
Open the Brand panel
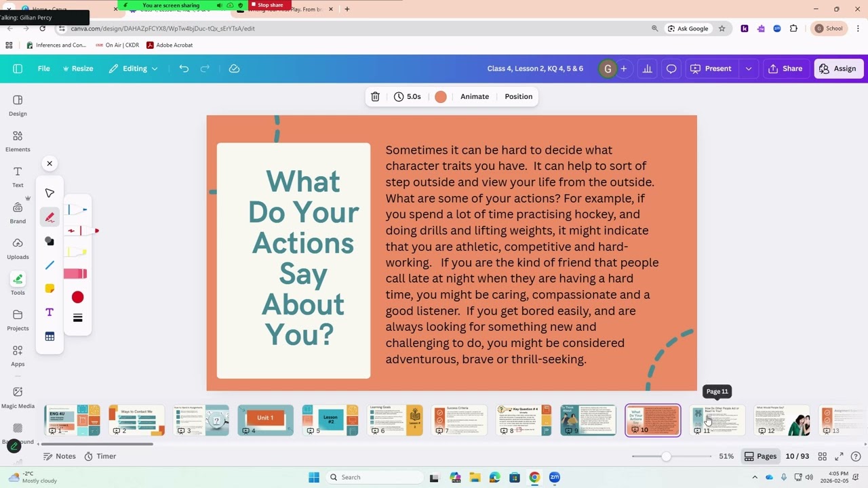click(18, 213)
